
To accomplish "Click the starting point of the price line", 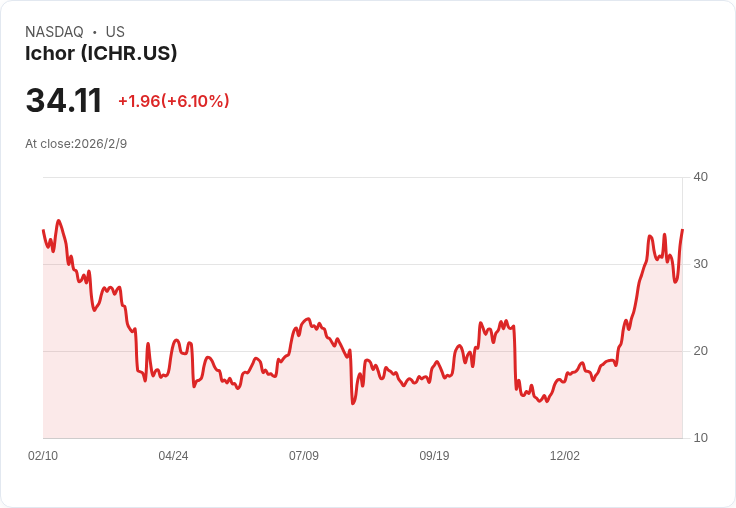I will tap(43, 231).
